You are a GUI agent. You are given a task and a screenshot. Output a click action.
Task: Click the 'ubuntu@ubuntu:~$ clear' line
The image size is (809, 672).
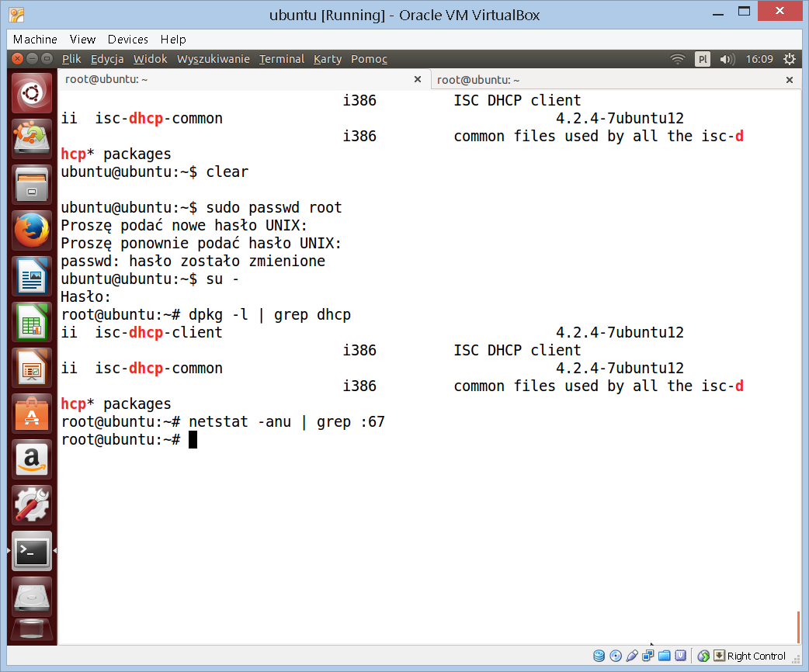coord(155,171)
